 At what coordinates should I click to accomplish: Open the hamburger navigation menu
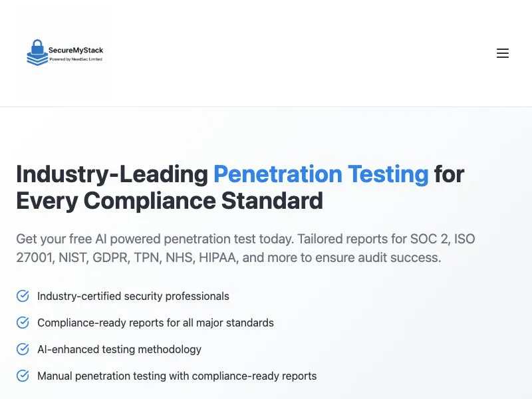[x=503, y=53]
